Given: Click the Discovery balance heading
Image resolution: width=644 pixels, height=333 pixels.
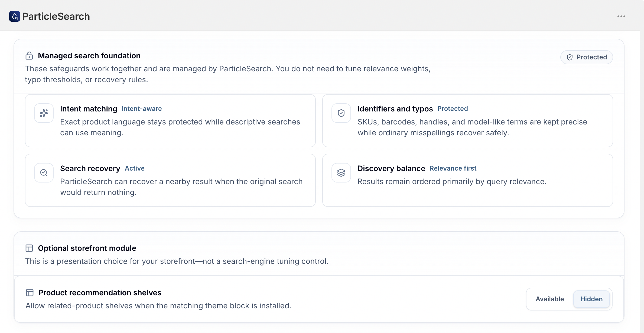Looking at the screenshot, I should [x=391, y=168].
